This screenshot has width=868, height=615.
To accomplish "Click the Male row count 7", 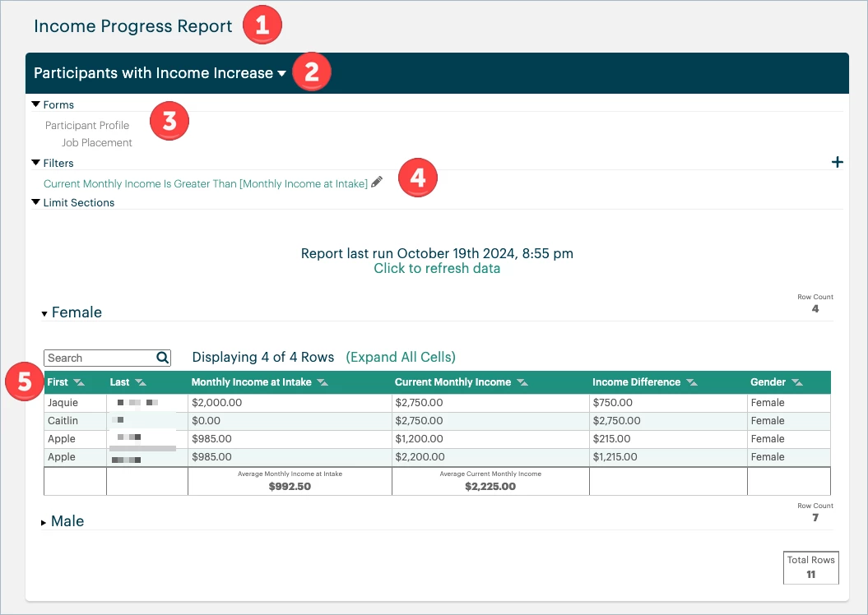I will point(815,518).
